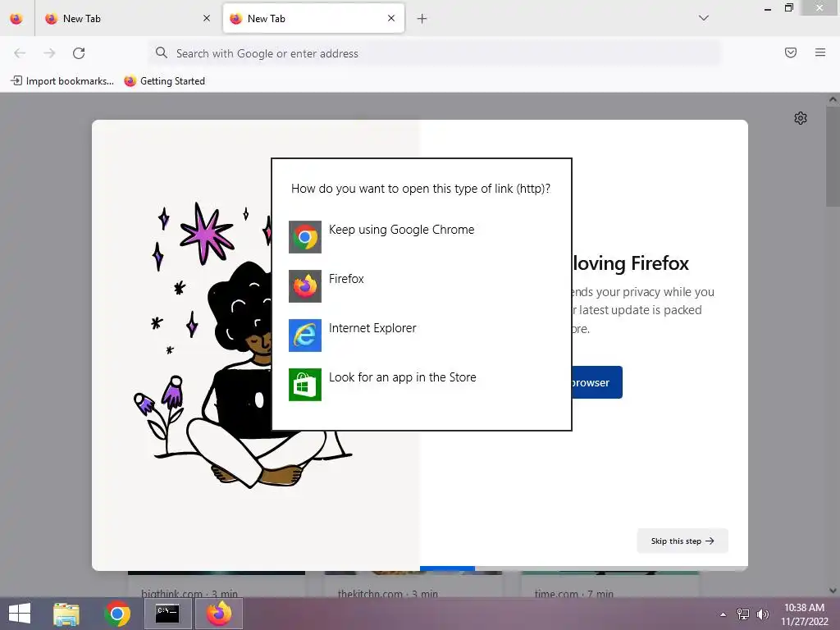
Task: Click the Windows Store icon in dialog
Action: (305, 385)
